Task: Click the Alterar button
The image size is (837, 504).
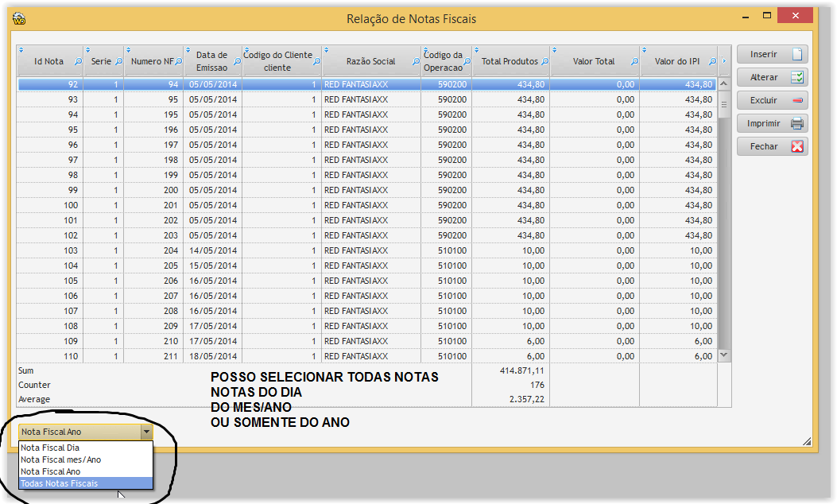Action: click(772, 77)
